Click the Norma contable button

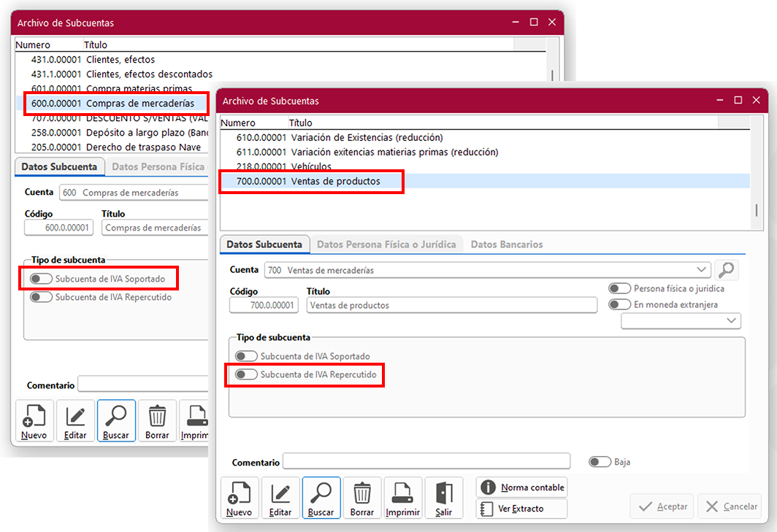pos(521,487)
